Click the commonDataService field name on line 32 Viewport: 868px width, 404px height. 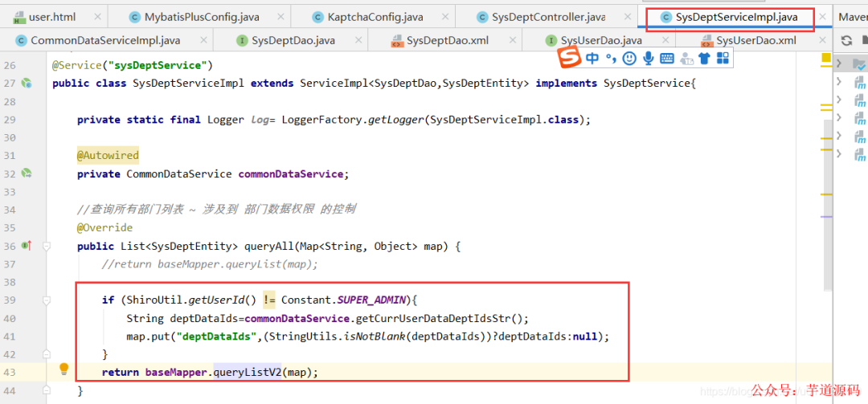pyautogui.click(x=291, y=173)
